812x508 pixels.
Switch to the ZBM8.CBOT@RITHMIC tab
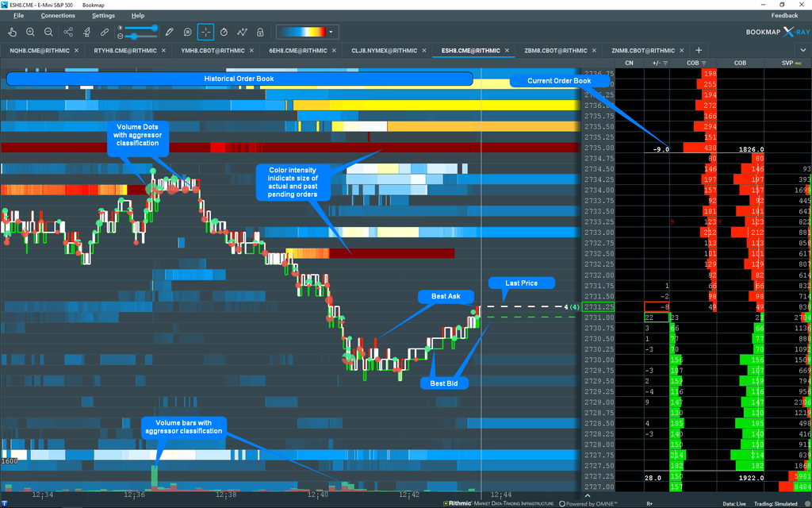point(556,51)
